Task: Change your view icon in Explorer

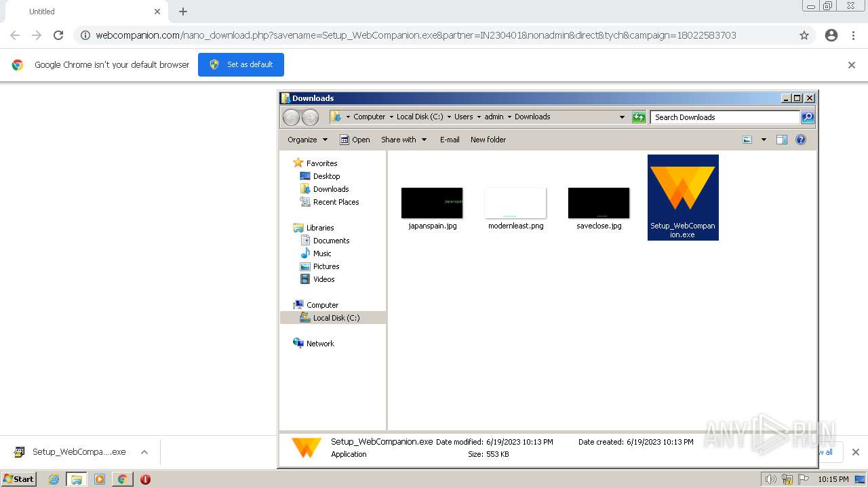Action: (747, 140)
